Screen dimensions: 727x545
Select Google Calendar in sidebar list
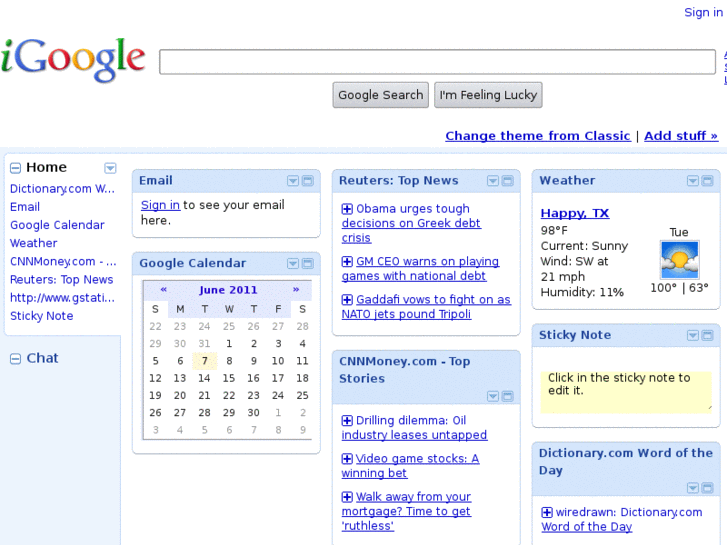[57, 225]
